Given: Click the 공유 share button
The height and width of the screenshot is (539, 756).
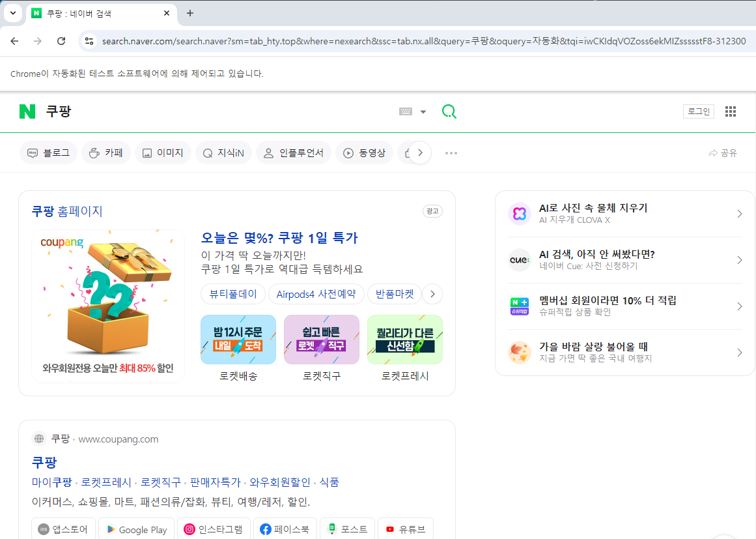Looking at the screenshot, I should [723, 153].
